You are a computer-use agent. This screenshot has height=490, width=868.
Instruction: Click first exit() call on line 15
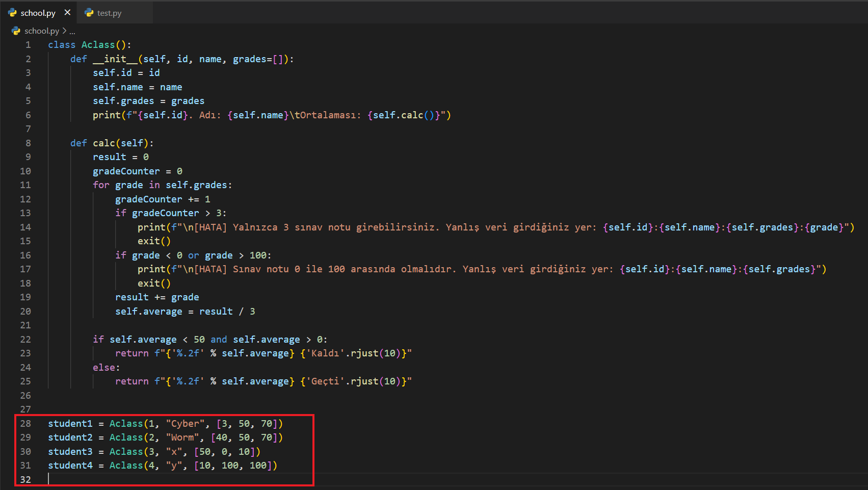pyautogui.click(x=154, y=241)
